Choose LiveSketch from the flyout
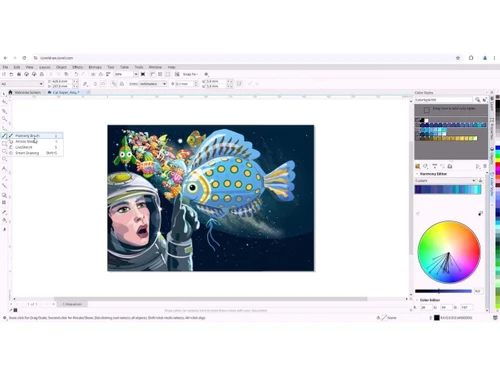The width and height of the screenshot is (500, 375). pyautogui.click(x=36, y=147)
